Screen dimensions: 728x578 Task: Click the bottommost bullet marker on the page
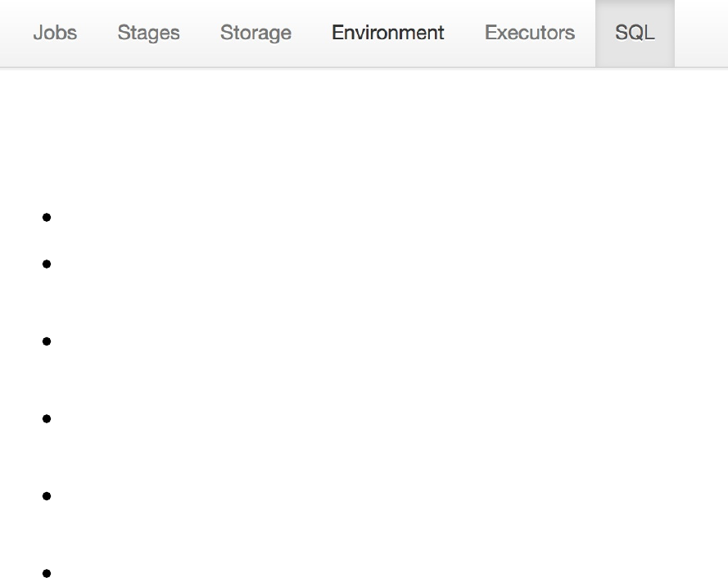47,573
